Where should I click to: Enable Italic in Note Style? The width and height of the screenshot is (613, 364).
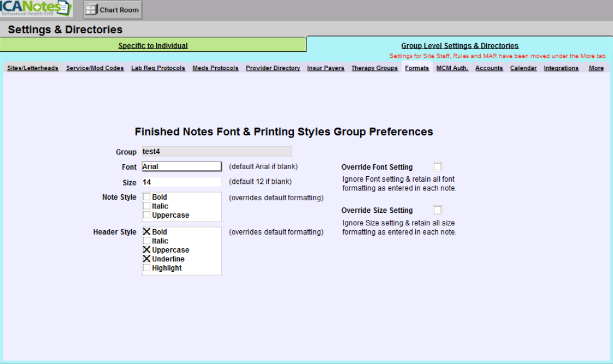pos(147,206)
